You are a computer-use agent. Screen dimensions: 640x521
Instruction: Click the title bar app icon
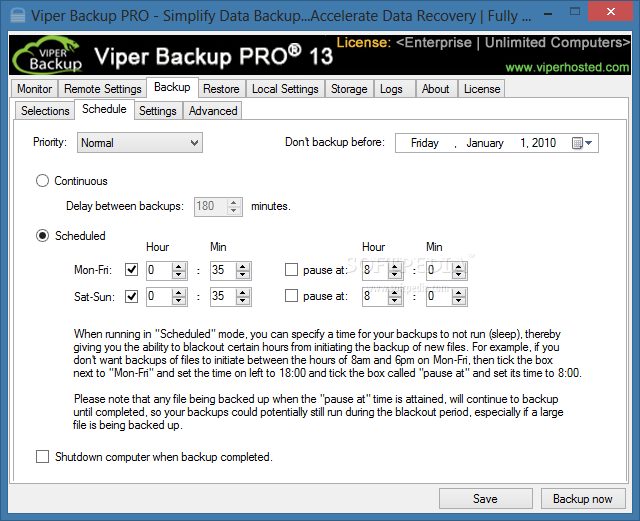(18, 16)
